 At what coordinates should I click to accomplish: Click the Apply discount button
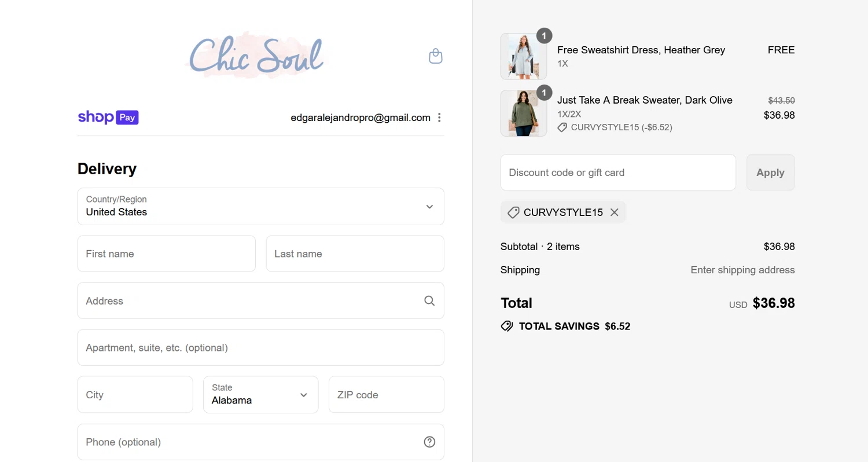coord(771,173)
